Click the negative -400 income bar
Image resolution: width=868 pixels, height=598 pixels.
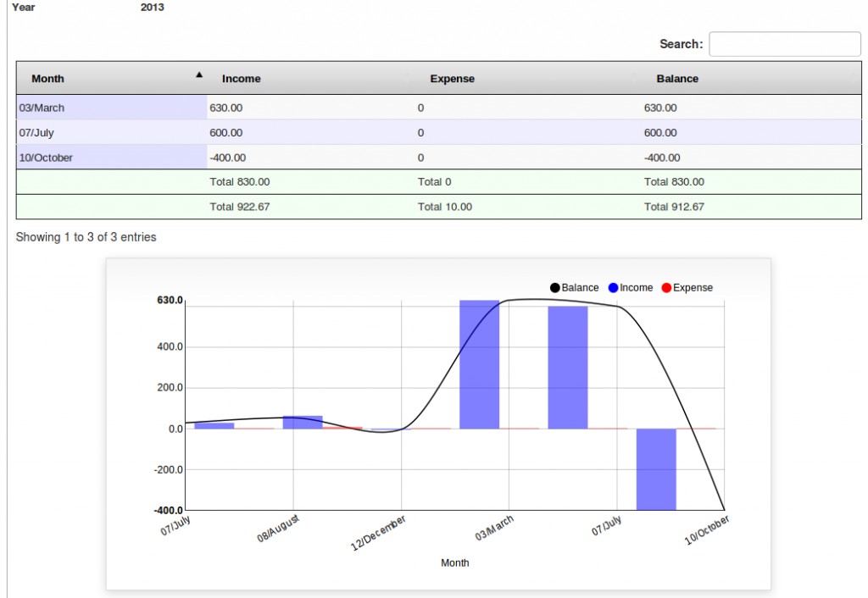656,469
